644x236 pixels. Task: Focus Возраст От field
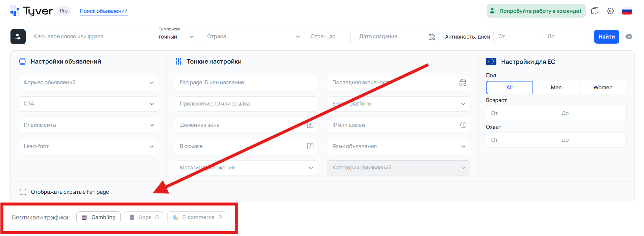click(x=521, y=113)
